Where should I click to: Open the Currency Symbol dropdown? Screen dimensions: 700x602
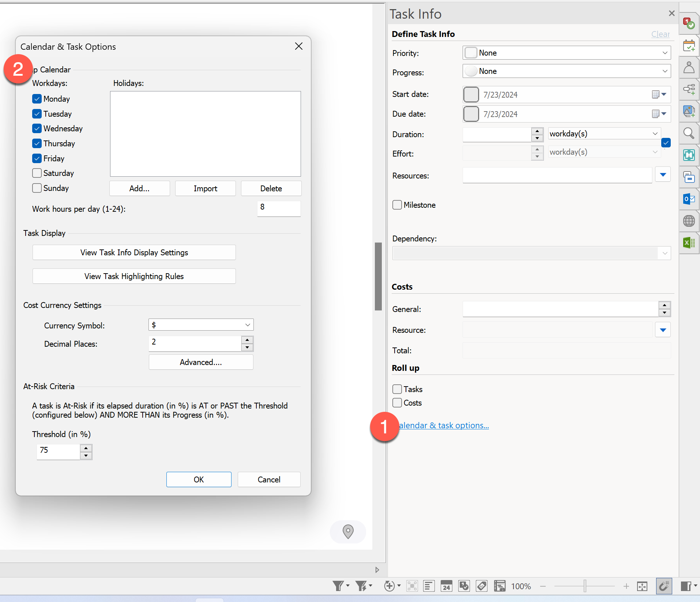coord(201,325)
